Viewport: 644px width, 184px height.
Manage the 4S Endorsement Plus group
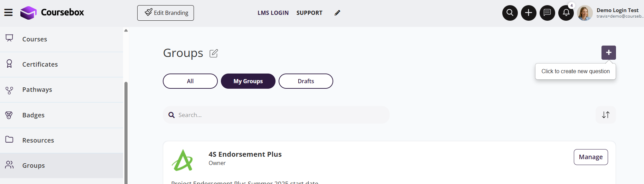pos(591,157)
